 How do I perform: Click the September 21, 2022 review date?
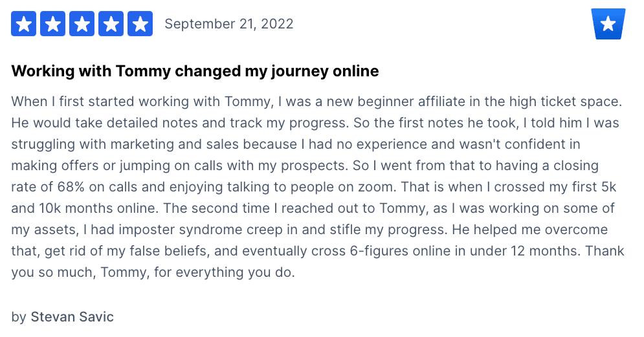point(228,24)
